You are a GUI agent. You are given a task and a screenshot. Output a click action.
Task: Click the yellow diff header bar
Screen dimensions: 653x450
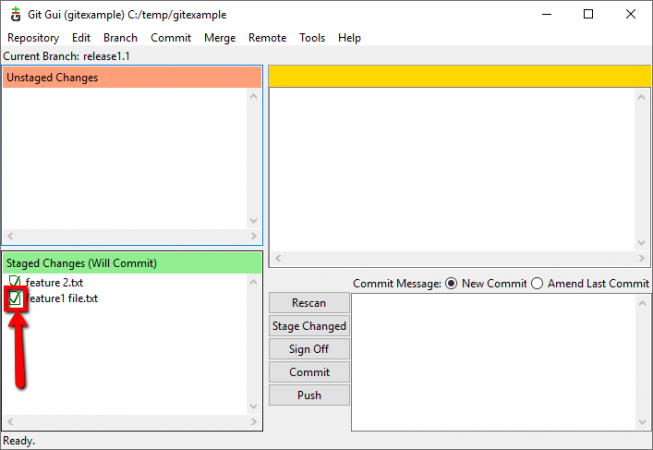point(459,77)
